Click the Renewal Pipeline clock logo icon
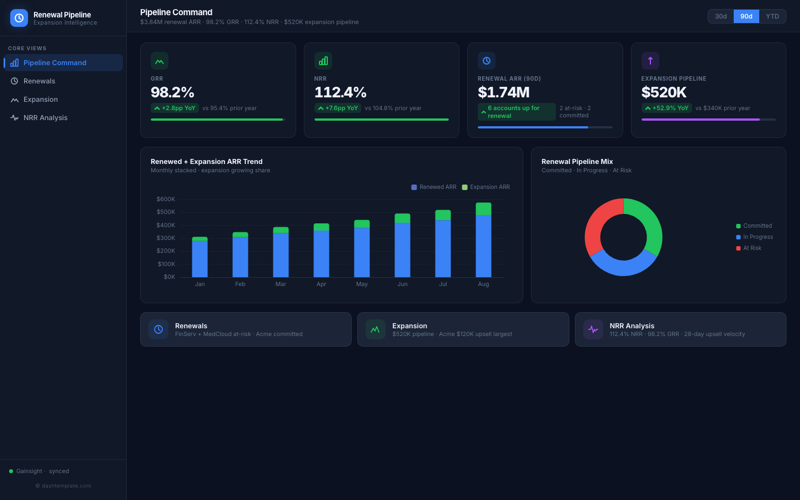The width and height of the screenshot is (800, 500). pos(19,18)
